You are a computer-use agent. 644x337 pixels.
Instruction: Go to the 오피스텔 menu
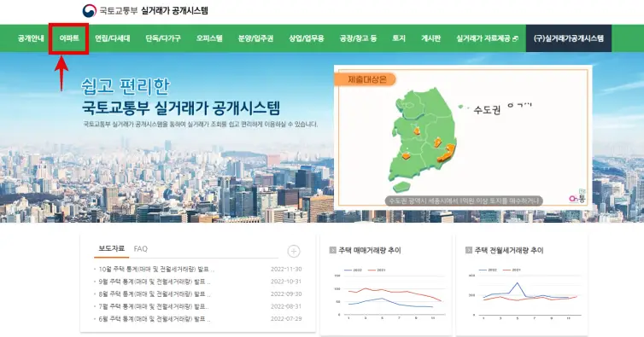[x=209, y=38]
